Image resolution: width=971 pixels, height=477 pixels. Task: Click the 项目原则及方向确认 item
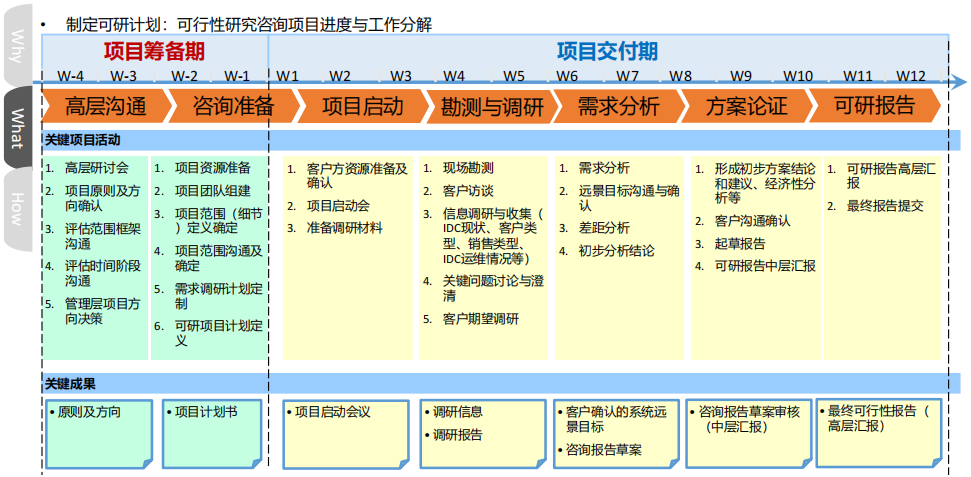[x=95, y=198]
